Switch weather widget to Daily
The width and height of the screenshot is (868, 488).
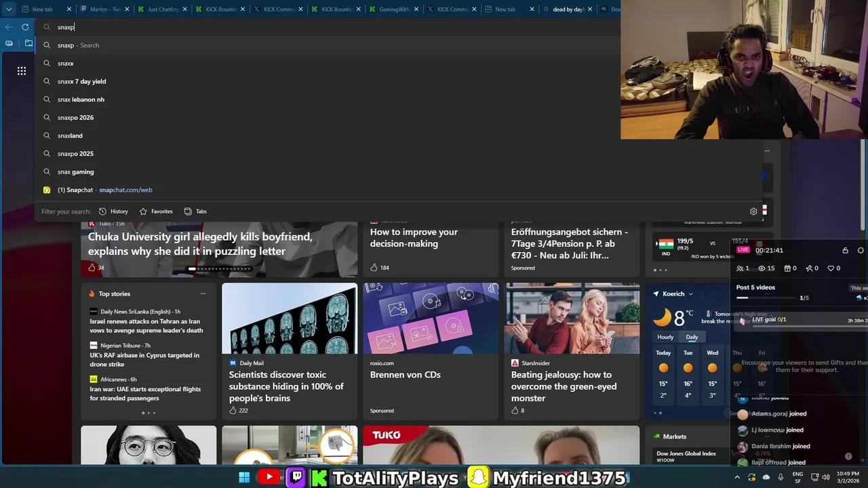pyautogui.click(x=692, y=337)
